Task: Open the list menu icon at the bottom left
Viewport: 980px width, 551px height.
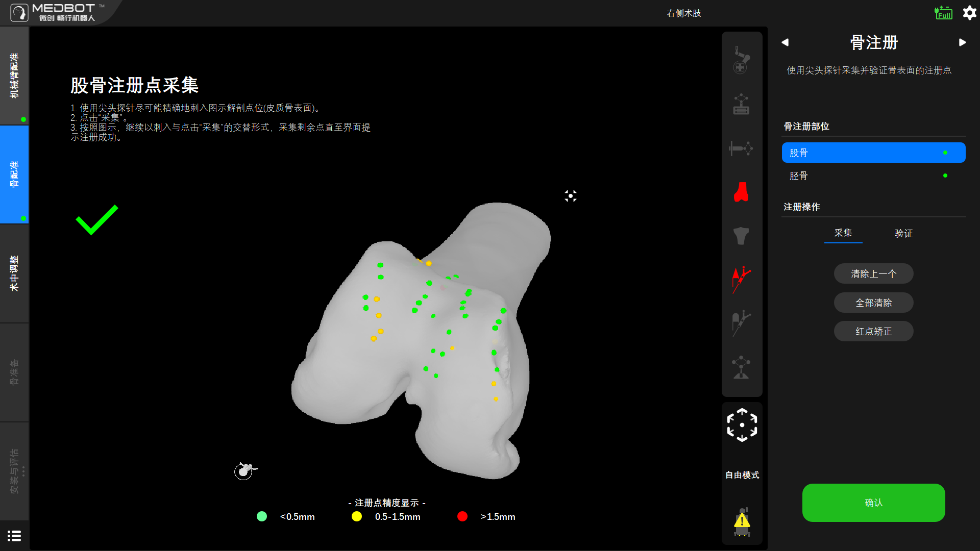Action: click(14, 536)
